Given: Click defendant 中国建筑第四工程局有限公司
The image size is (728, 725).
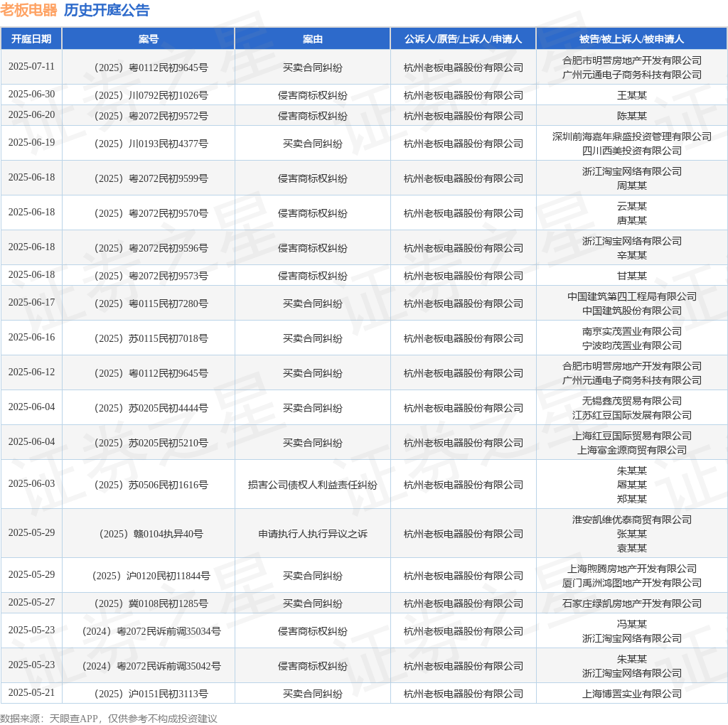Looking at the screenshot, I should tap(632, 296).
